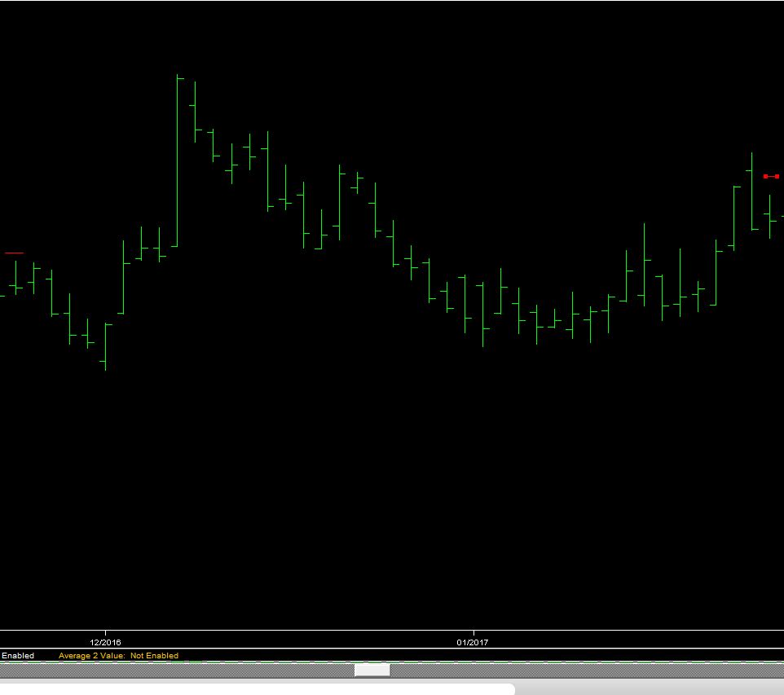Click the 12/2016 date axis label
Screen dimensions: 784x695
(x=105, y=643)
